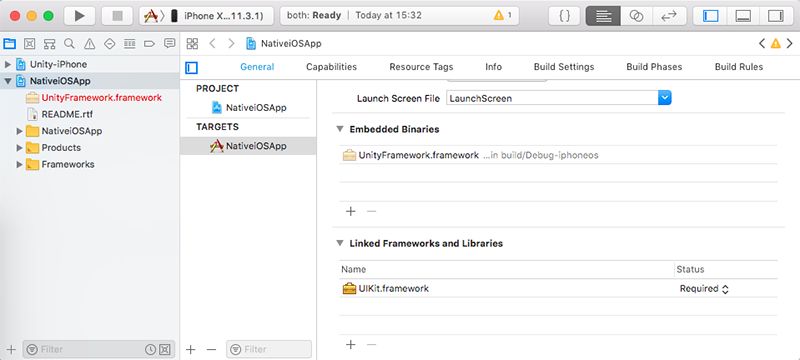Show the assistant editor
The image size is (800, 360).
pos(636,16)
